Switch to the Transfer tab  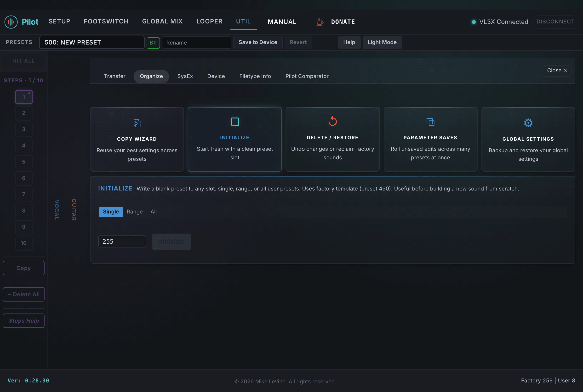point(114,76)
